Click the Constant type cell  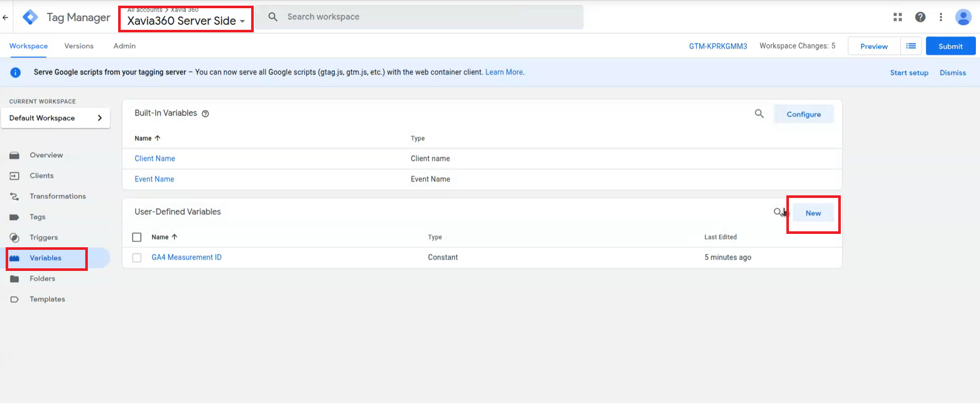(x=443, y=257)
